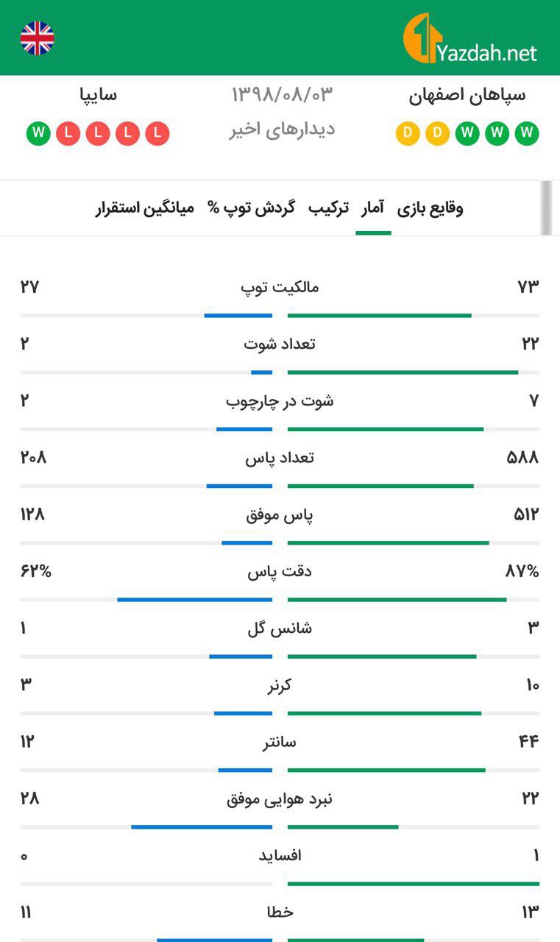Click Saipa's green W form badge

pyautogui.click(x=38, y=134)
